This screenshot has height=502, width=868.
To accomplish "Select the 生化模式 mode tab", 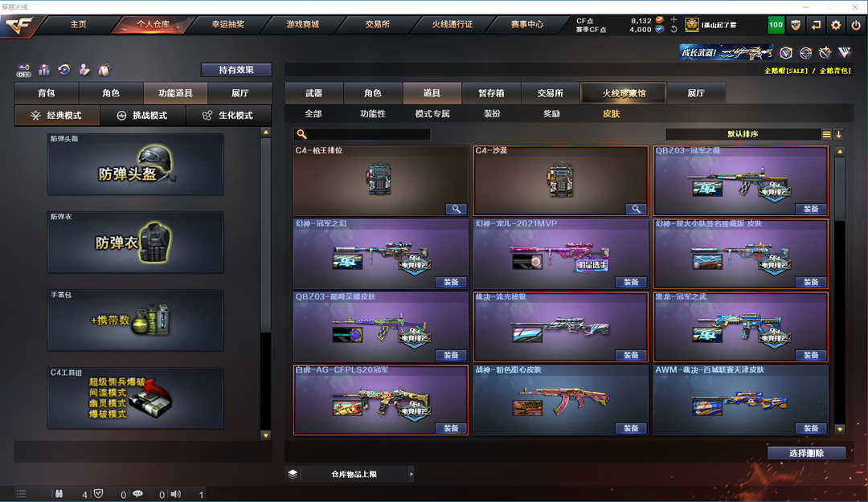I will click(228, 115).
